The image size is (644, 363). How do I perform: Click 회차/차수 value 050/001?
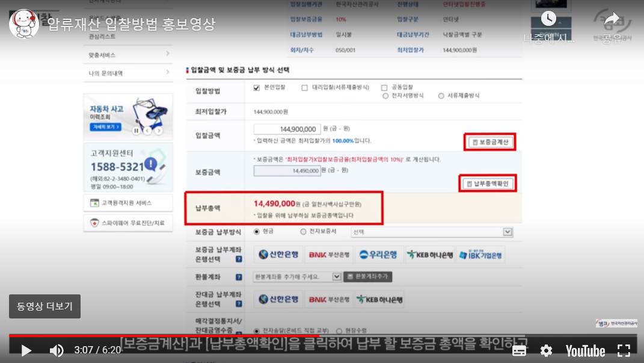pyautogui.click(x=345, y=50)
